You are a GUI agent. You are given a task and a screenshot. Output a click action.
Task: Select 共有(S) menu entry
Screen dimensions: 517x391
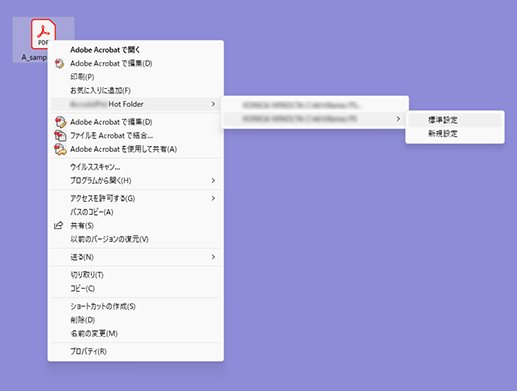[137, 226]
